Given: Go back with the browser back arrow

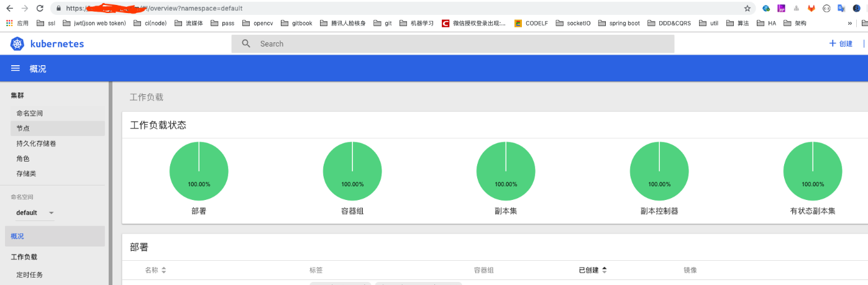Looking at the screenshot, I should coord(9,9).
